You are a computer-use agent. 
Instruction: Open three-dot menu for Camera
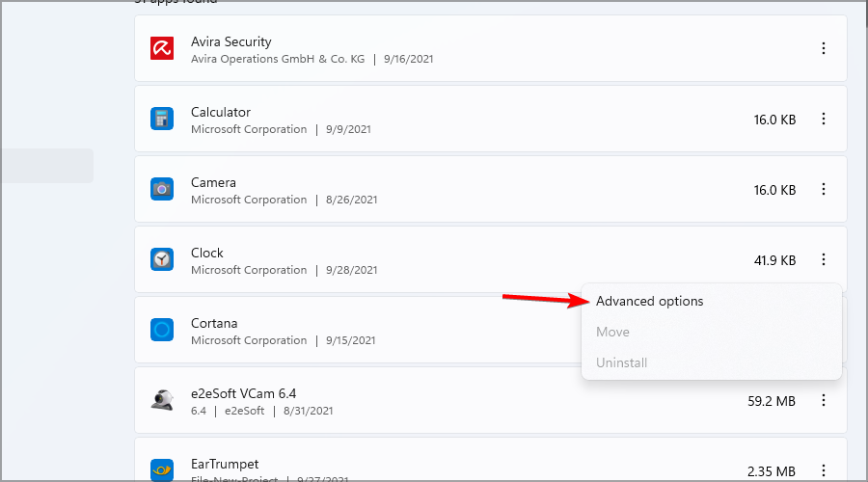click(x=824, y=189)
